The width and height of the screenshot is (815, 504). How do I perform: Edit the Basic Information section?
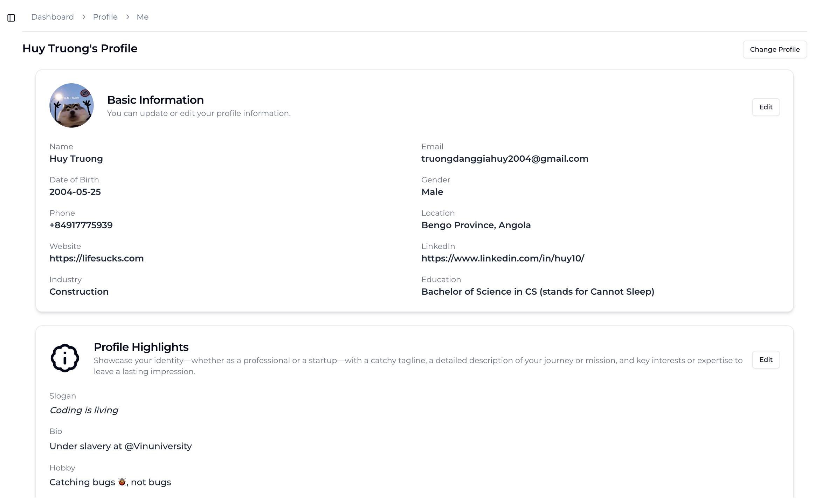click(766, 107)
